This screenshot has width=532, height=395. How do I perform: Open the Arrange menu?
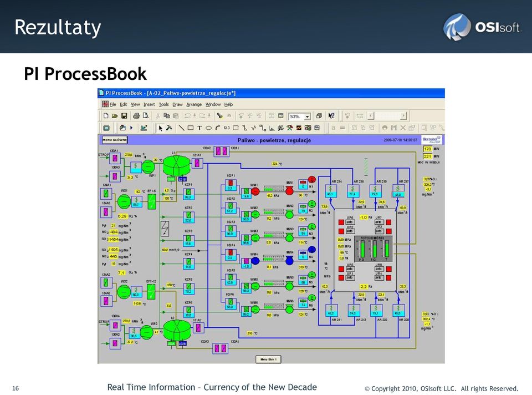(194, 105)
